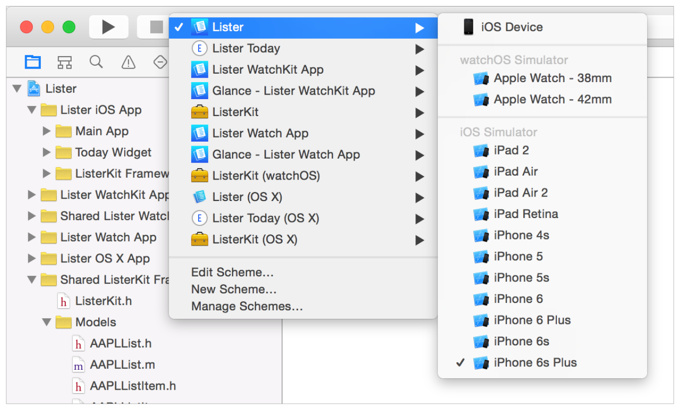This screenshot has width=680, height=410.
Task: Select the checked iPhone 6s Plus simulator
Action: coord(543,363)
